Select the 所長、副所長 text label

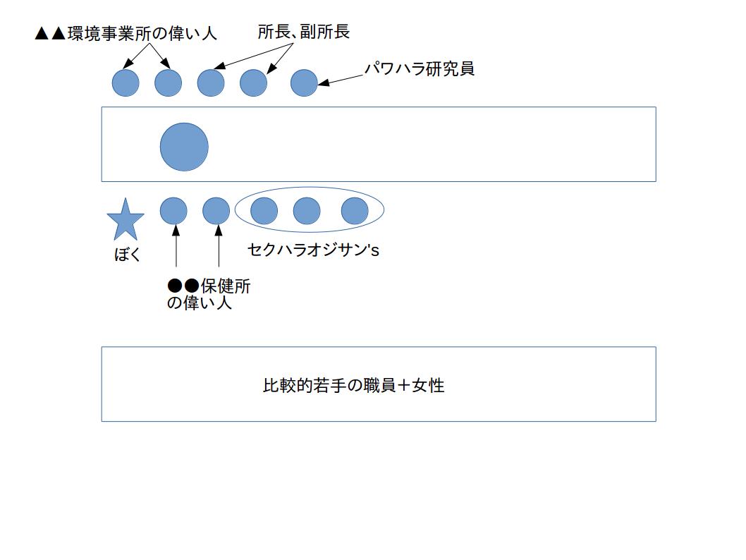point(304,32)
